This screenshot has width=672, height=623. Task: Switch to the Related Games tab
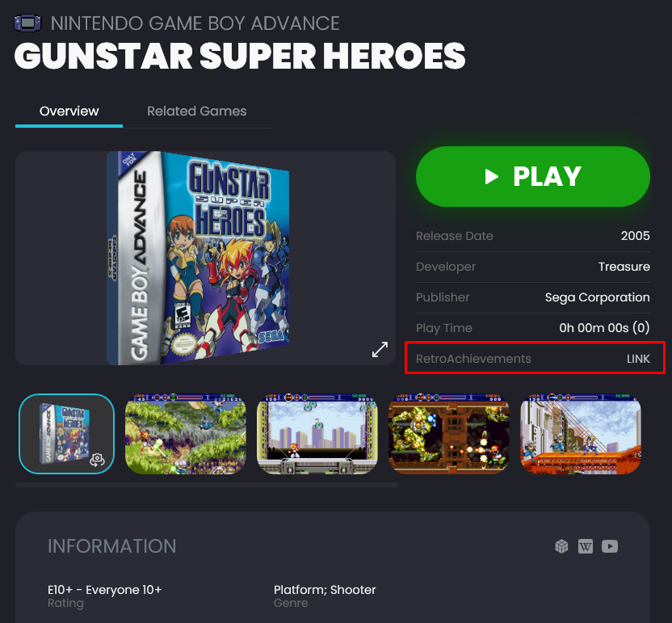point(197,111)
